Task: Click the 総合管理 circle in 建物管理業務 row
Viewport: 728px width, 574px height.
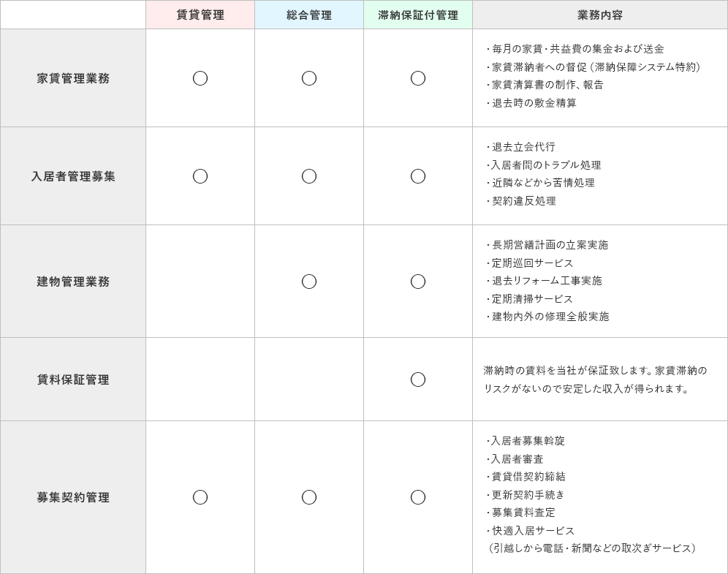Action: (309, 282)
